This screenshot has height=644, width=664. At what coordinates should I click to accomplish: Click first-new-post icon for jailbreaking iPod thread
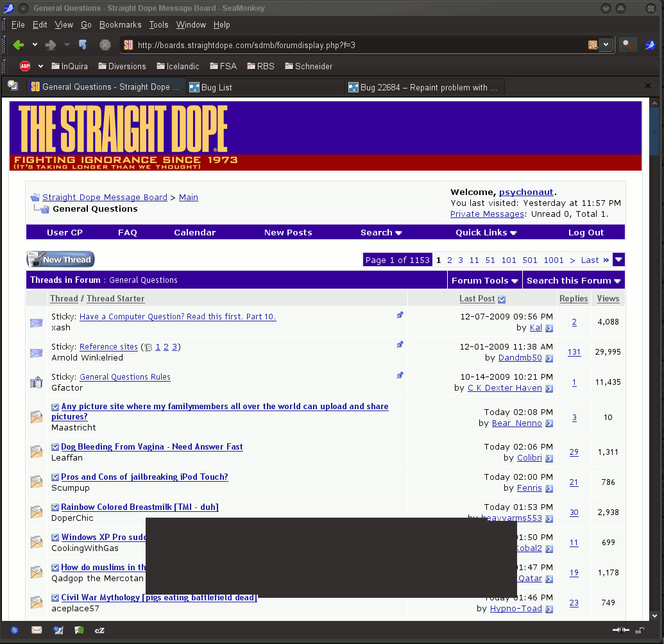[x=55, y=477]
